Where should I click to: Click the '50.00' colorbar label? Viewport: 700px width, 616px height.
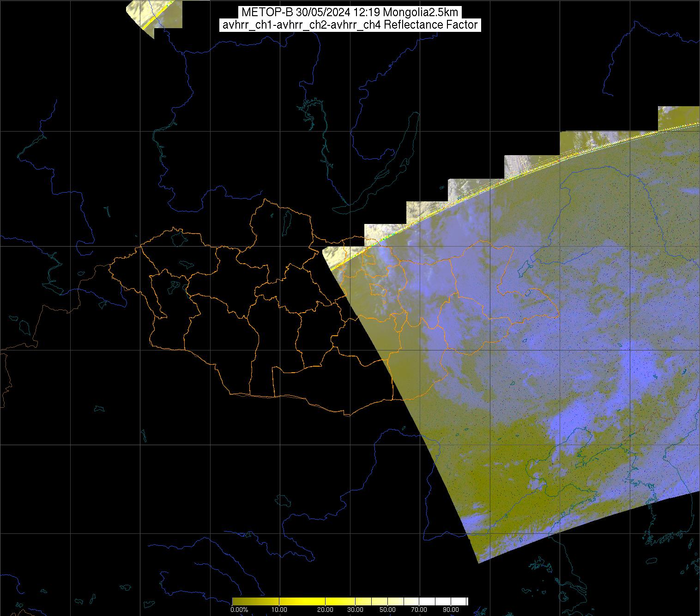pos(387,610)
